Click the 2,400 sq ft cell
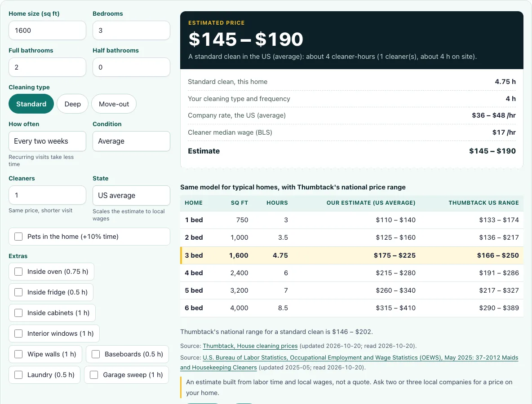The image size is (532, 404). [x=239, y=273]
